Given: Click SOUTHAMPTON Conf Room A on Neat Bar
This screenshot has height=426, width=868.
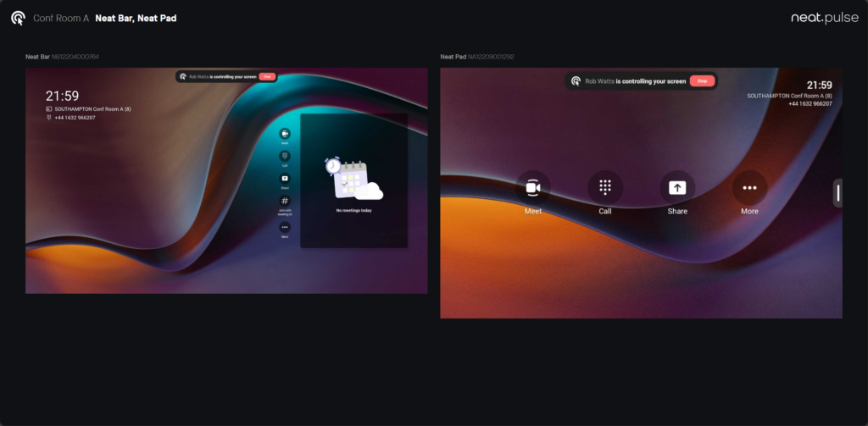Looking at the screenshot, I should tap(92, 109).
